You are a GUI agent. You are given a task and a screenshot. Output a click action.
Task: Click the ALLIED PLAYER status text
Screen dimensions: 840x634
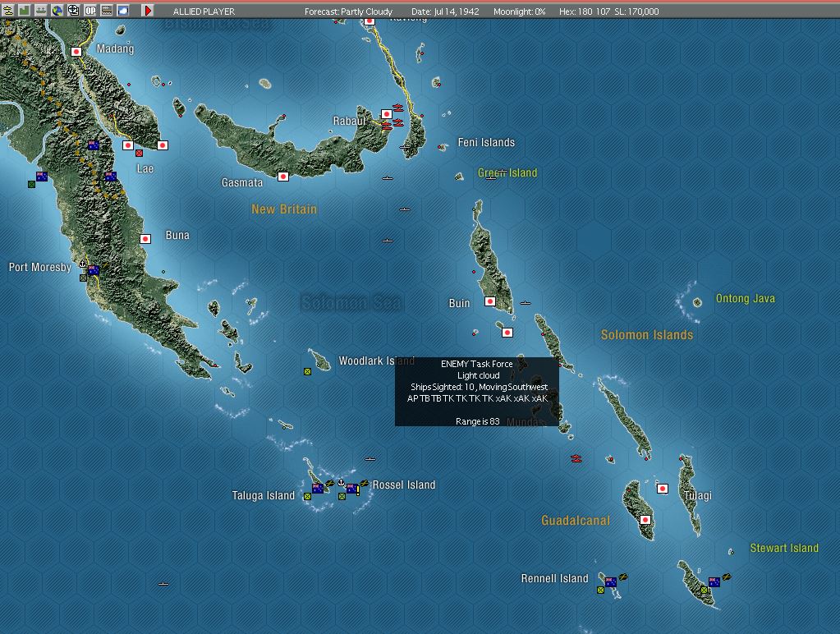point(204,11)
